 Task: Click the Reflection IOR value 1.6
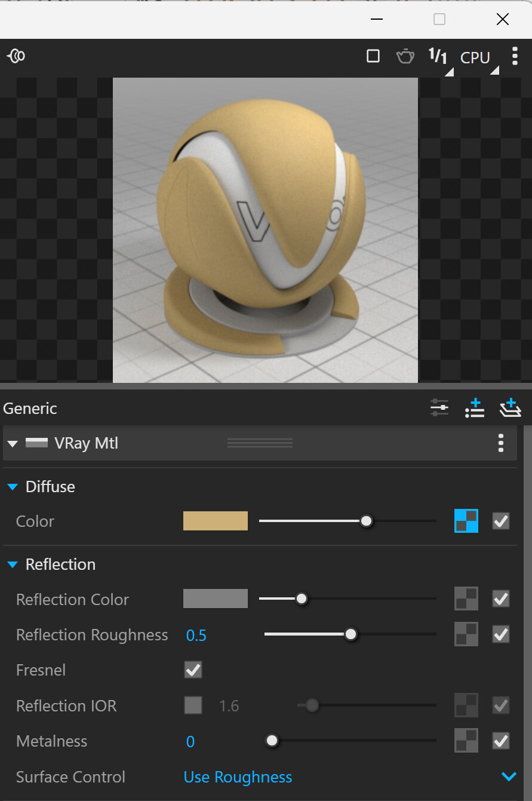(229, 706)
